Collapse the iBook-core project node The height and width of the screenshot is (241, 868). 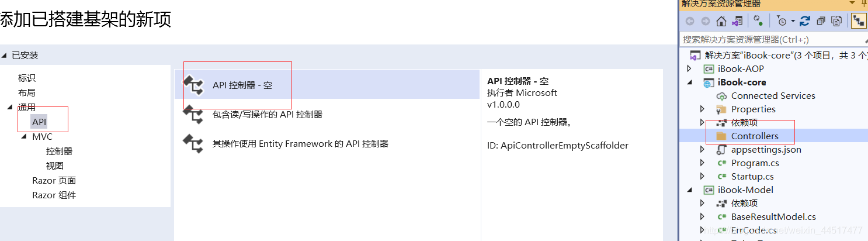coord(690,82)
